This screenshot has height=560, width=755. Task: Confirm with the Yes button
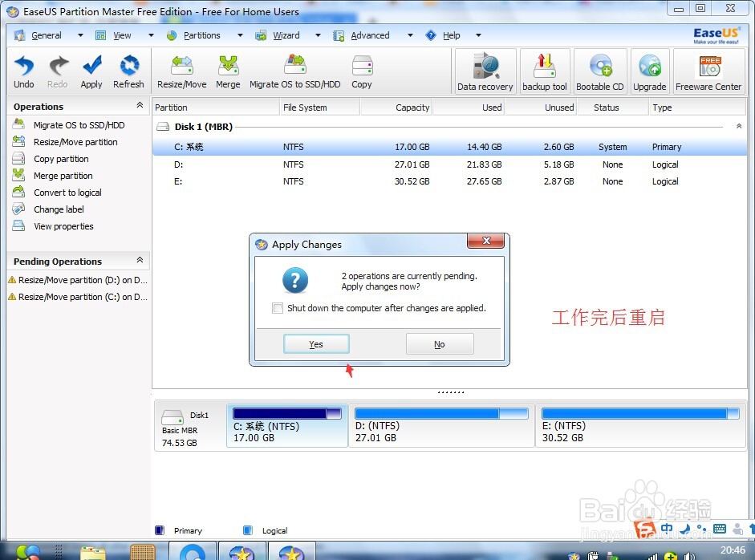(x=316, y=344)
